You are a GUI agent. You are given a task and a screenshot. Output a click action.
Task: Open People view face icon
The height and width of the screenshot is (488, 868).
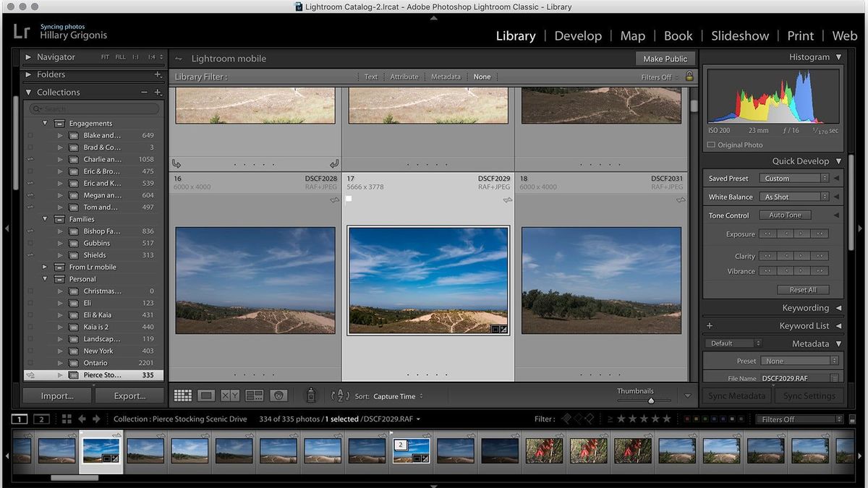[x=279, y=395]
